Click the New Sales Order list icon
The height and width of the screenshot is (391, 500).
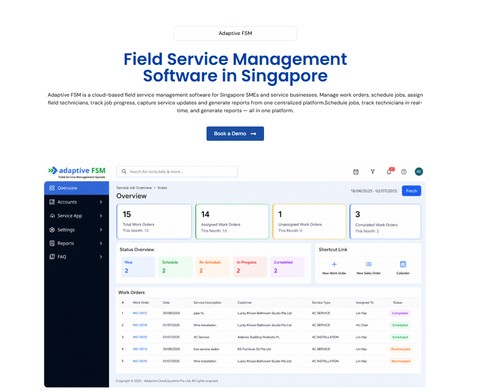coord(369,264)
